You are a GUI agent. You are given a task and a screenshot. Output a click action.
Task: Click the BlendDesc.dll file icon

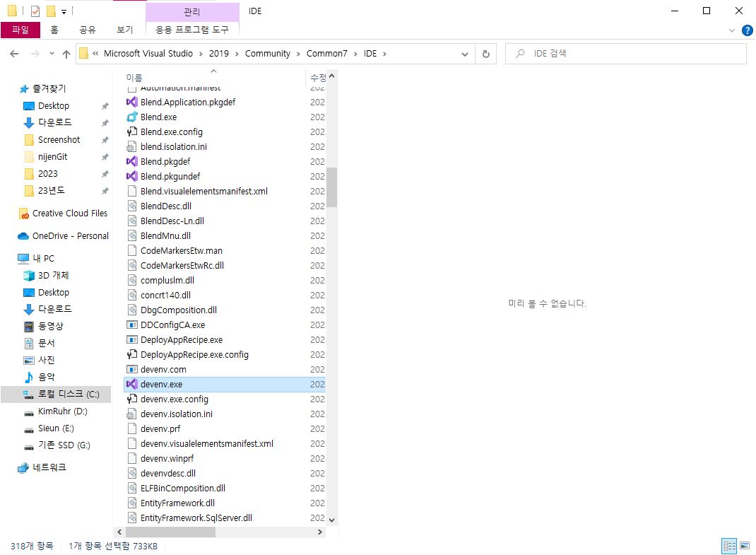point(131,206)
